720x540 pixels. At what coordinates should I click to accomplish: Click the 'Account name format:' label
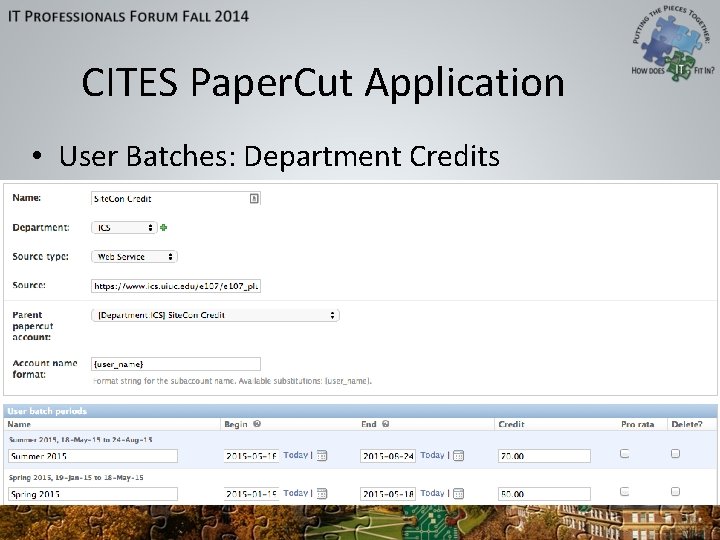(45, 369)
